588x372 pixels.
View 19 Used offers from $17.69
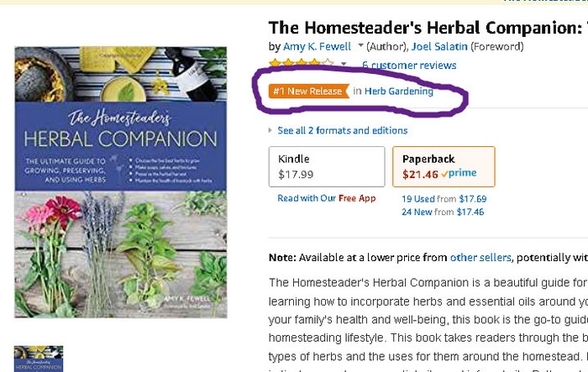pos(444,199)
